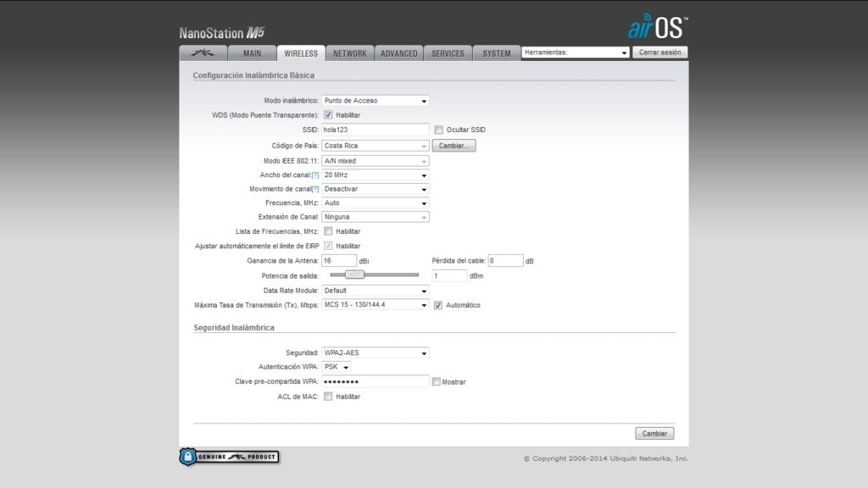This screenshot has width=868, height=488.
Task: Go to the ADVANCED tab
Action: tap(398, 53)
